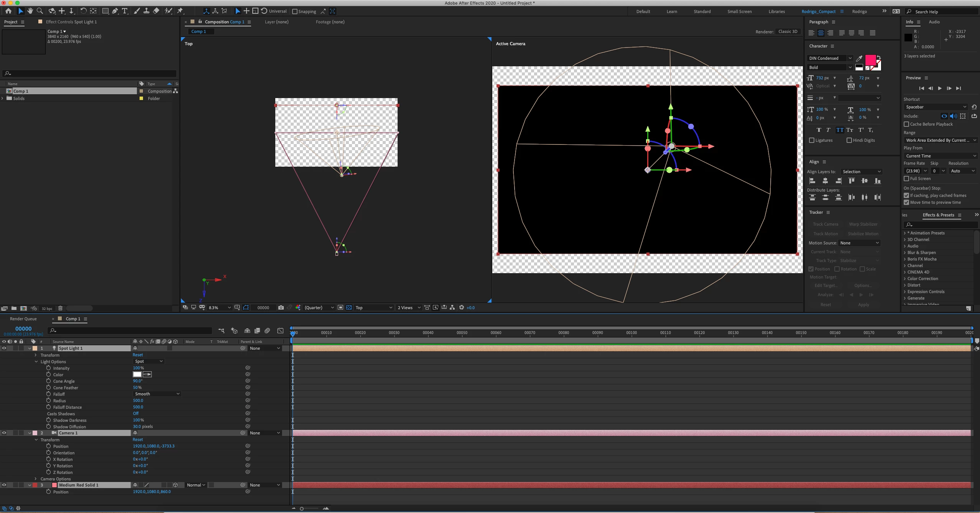The height and width of the screenshot is (513, 980).
Task: Select the Hand tool
Action: (x=30, y=11)
